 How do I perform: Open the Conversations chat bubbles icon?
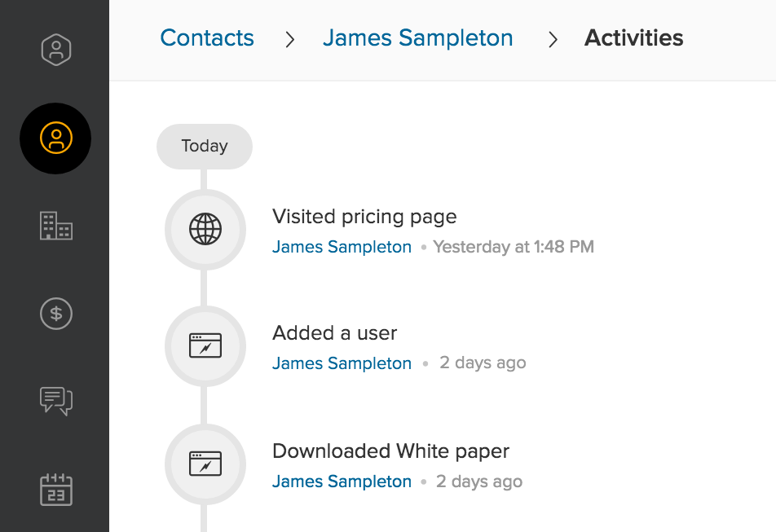[x=56, y=401]
